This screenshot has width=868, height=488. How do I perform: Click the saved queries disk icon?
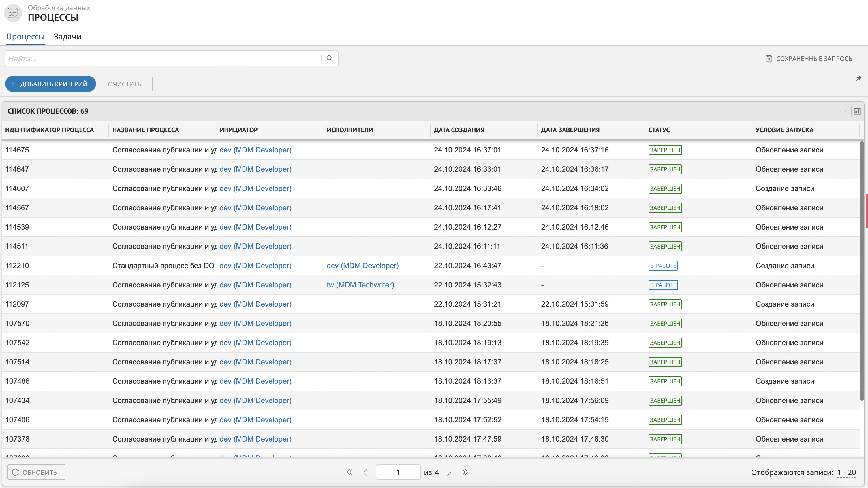pos(769,58)
